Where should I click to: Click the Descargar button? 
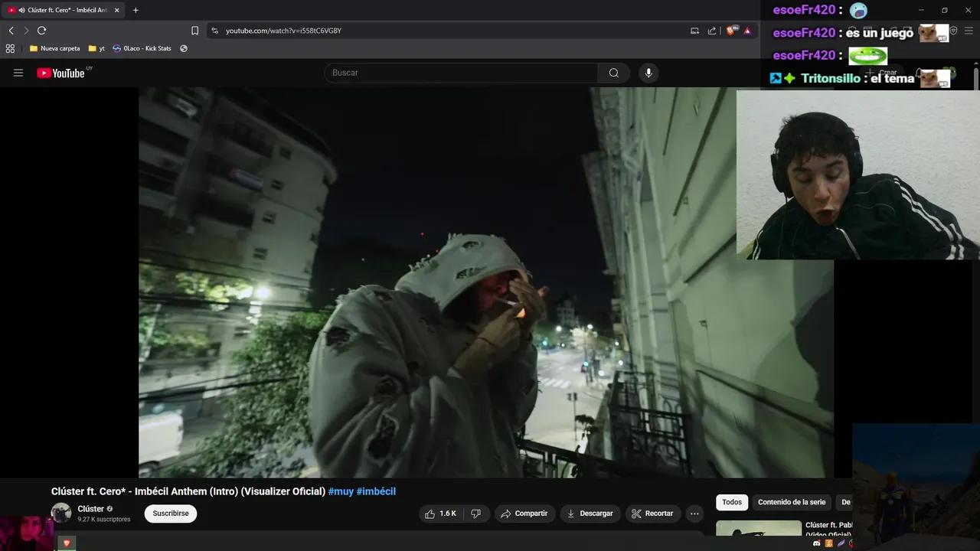click(x=590, y=514)
